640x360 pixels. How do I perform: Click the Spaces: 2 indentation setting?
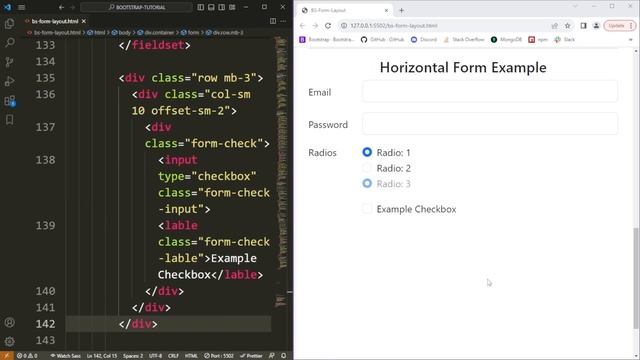click(x=133, y=356)
